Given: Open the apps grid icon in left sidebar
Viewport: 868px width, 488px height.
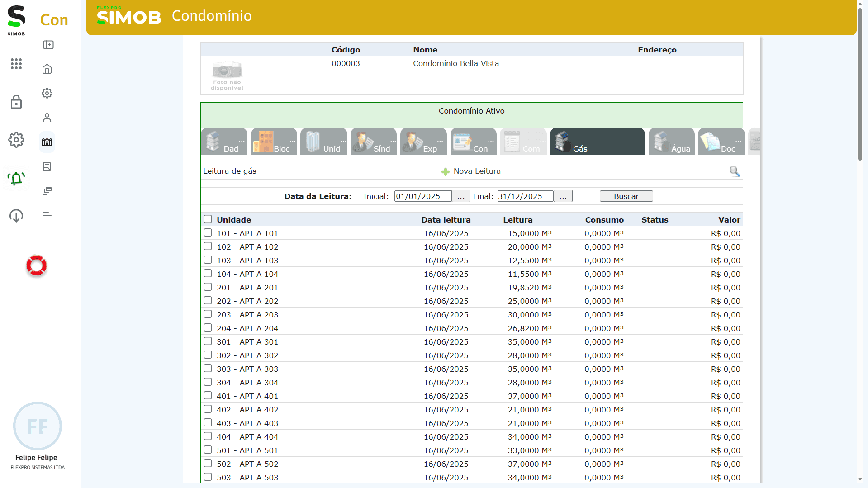Looking at the screenshot, I should [16, 64].
